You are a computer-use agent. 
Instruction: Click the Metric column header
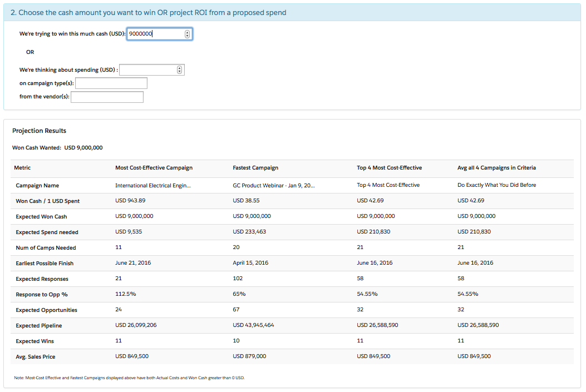[23, 168]
